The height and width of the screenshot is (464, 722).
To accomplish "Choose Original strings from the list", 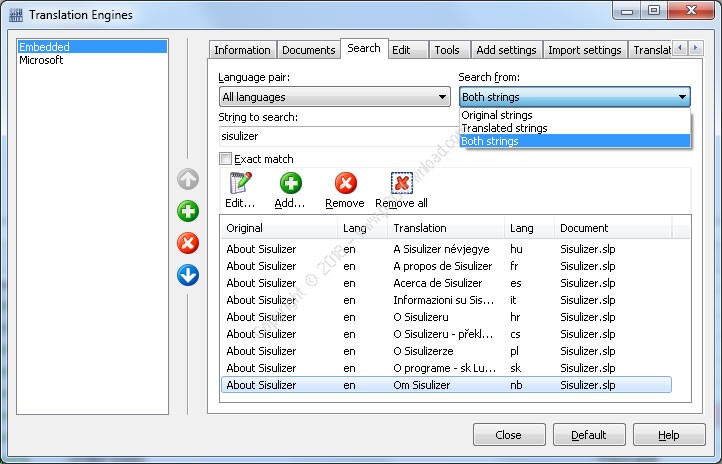I will click(575, 115).
